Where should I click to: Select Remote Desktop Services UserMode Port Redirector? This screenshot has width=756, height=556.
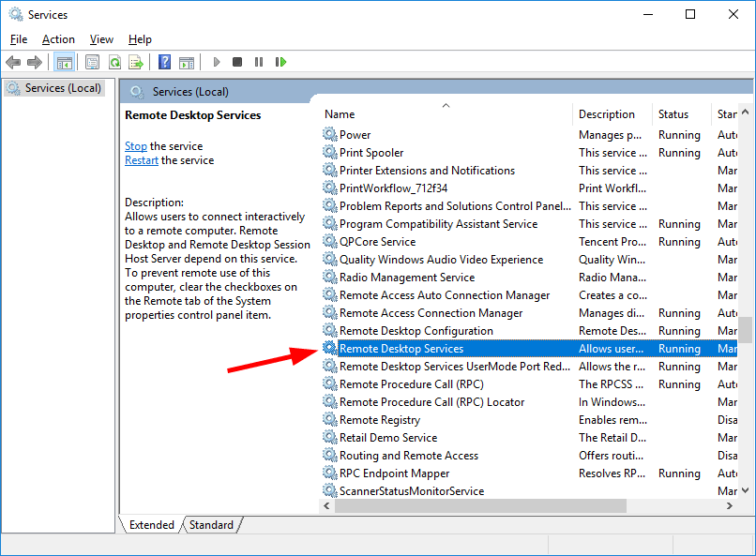455,367
